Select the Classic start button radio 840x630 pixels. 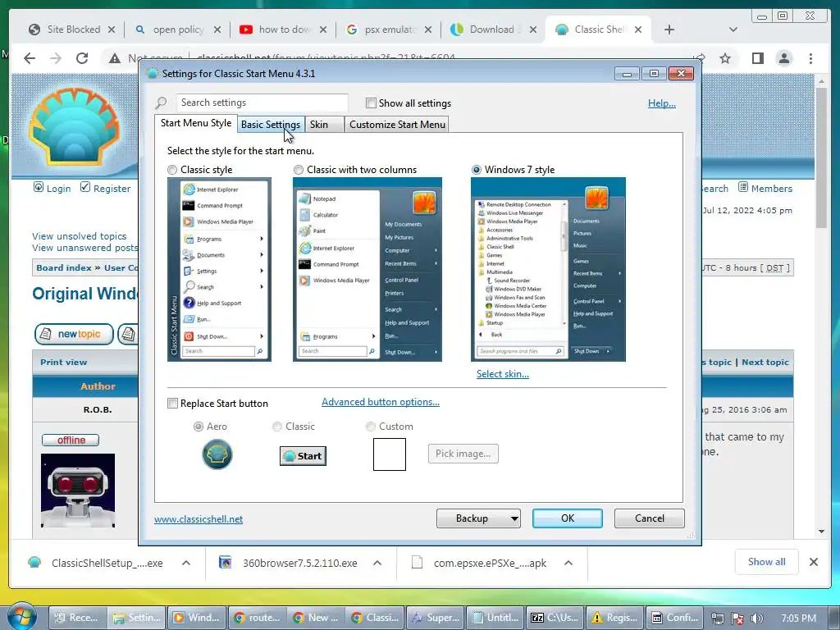pos(277,427)
